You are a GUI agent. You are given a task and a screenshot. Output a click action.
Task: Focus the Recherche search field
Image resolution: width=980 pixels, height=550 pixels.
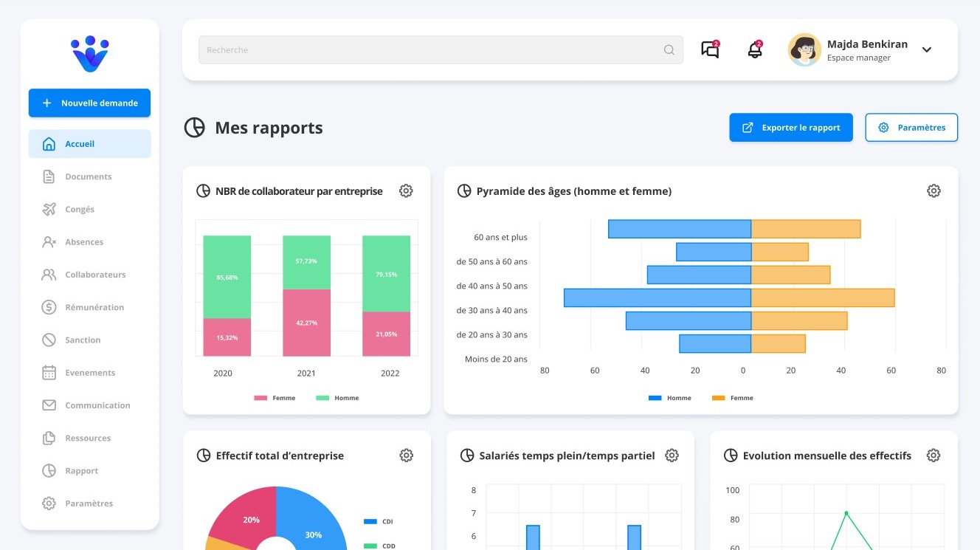point(441,50)
